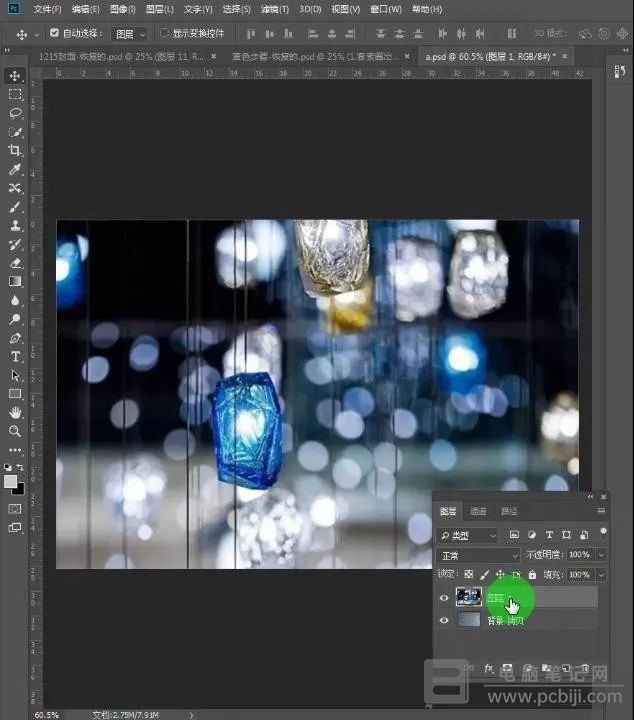Click auto-align layers icon in options bar
This screenshot has width=634, height=720.
tap(512, 34)
